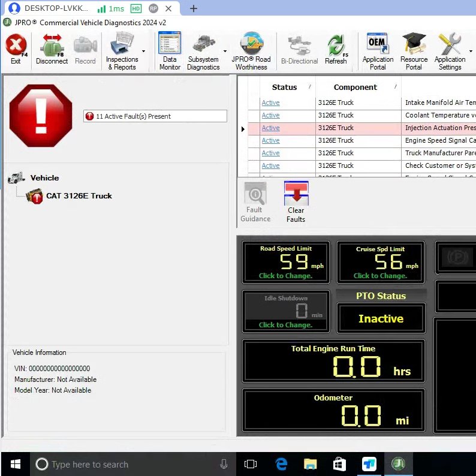Open Active link for Engine Speed Signal fault
This screenshot has width=476, height=476.
coord(270,140)
